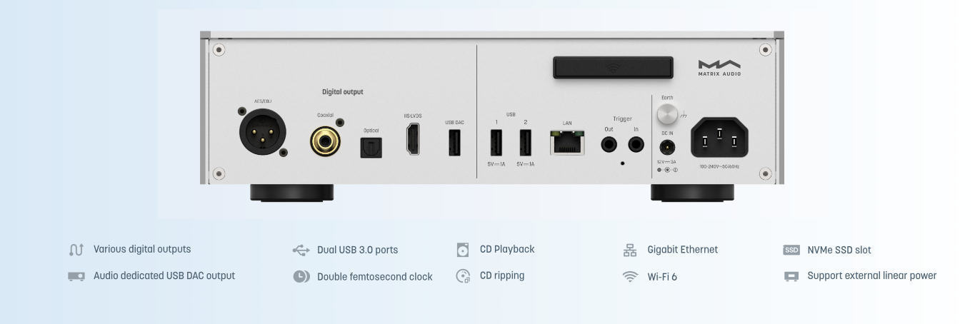Click the CD Playback disc icon
Screen dimensions: 980x324
tap(463, 250)
